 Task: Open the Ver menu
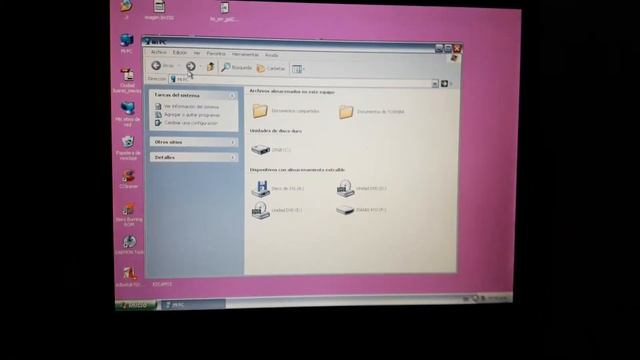tap(197, 53)
